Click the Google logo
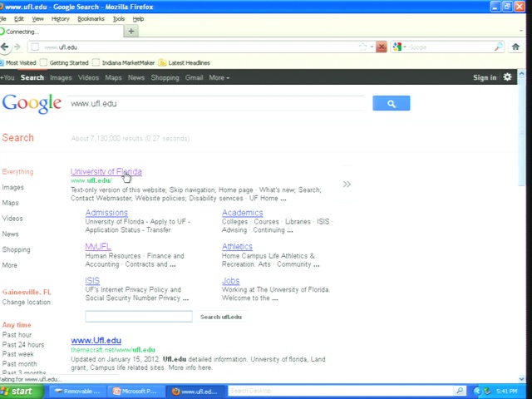This screenshot has height=399, width=532. (32, 103)
